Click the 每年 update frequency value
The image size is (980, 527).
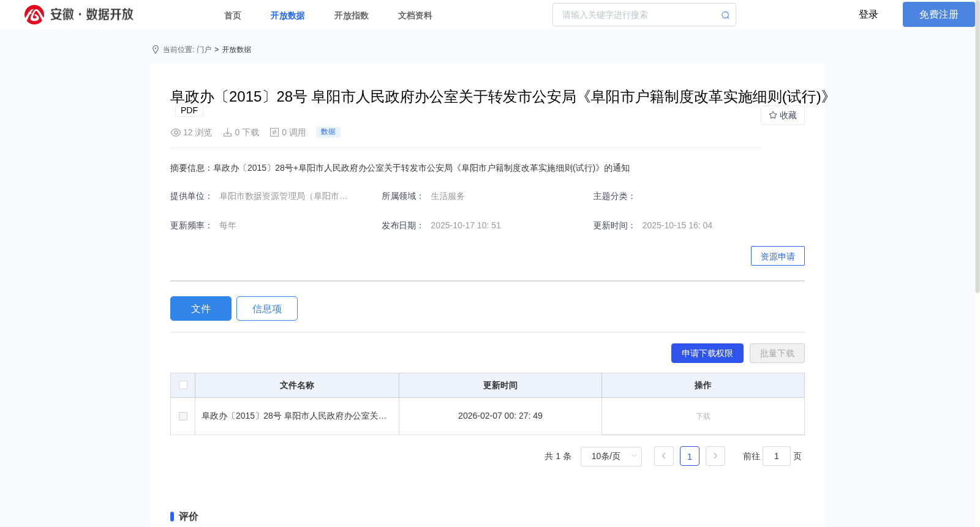point(228,225)
